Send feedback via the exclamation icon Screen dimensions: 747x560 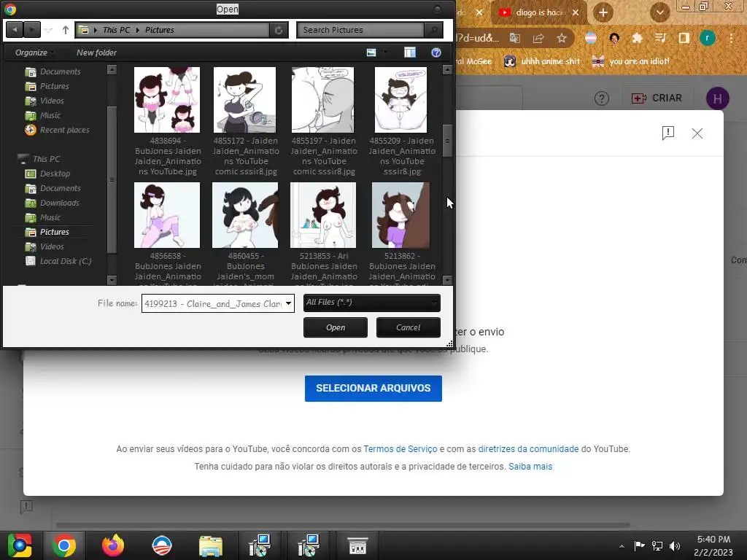pyautogui.click(x=668, y=133)
